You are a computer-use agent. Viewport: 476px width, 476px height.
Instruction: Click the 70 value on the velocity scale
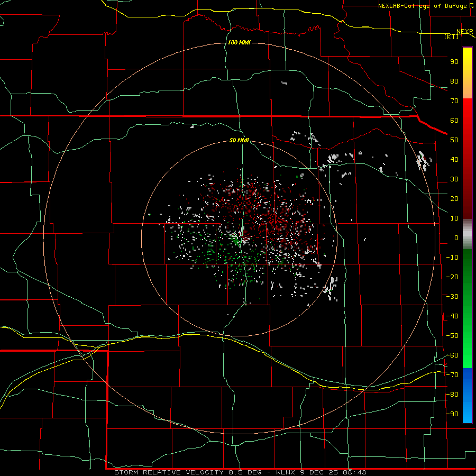(454, 101)
